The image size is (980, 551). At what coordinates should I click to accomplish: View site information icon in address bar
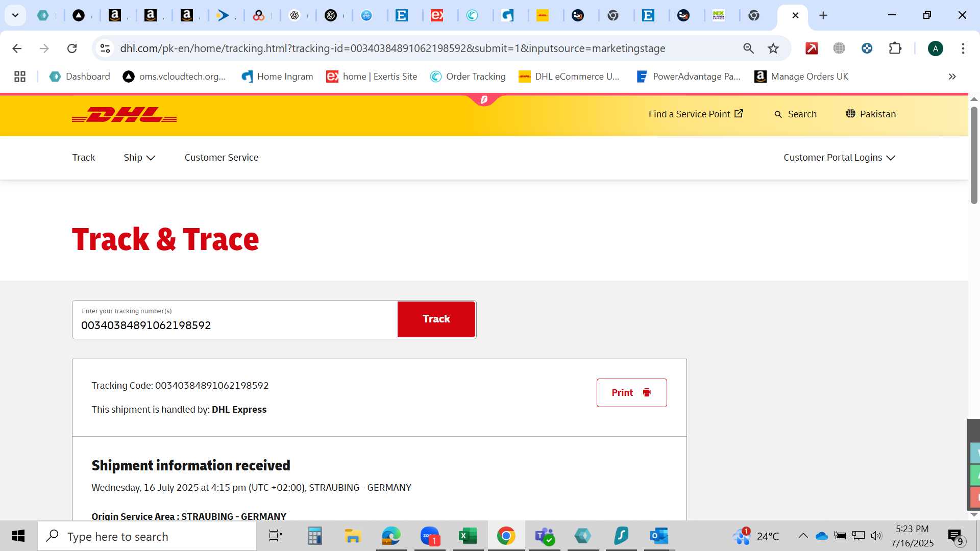(105, 48)
